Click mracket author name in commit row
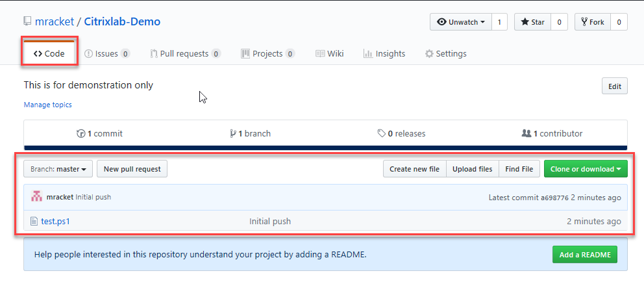Viewport: 644px width, 297px height. tap(60, 197)
